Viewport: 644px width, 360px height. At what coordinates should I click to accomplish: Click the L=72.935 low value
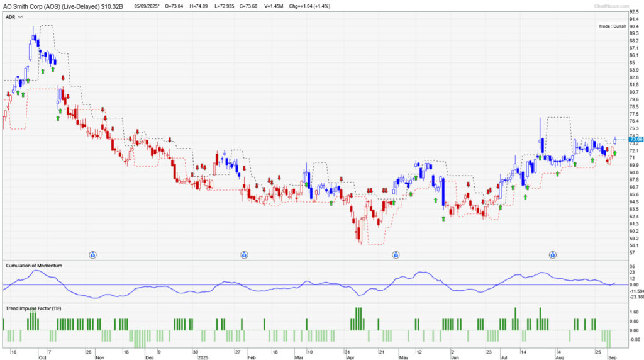(x=225, y=6)
